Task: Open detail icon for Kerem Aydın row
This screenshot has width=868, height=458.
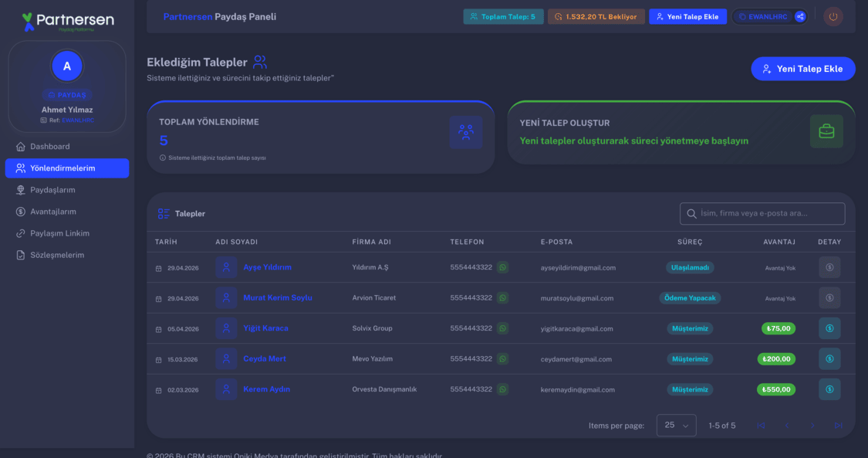Action: (829, 389)
